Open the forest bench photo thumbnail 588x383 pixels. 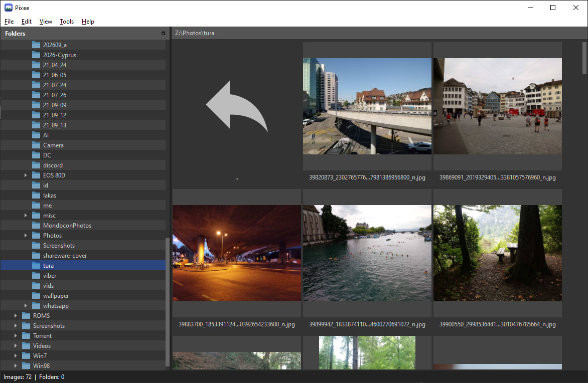[x=498, y=253]
